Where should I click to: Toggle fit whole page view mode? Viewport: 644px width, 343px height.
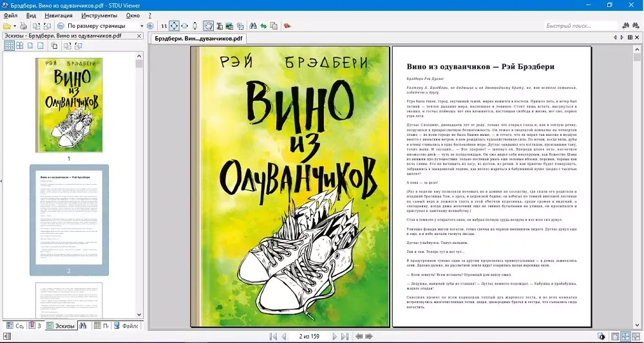pyautogui.click(x=174, y=26)
